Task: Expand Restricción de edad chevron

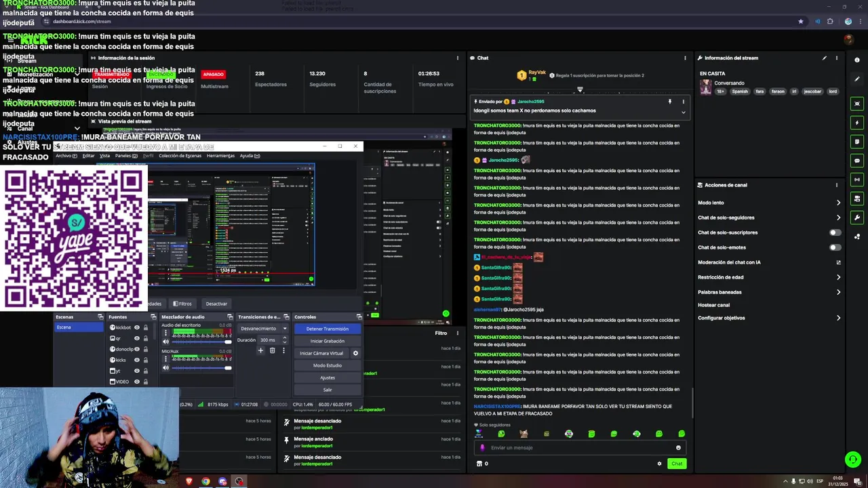Action: click(838, 277)
